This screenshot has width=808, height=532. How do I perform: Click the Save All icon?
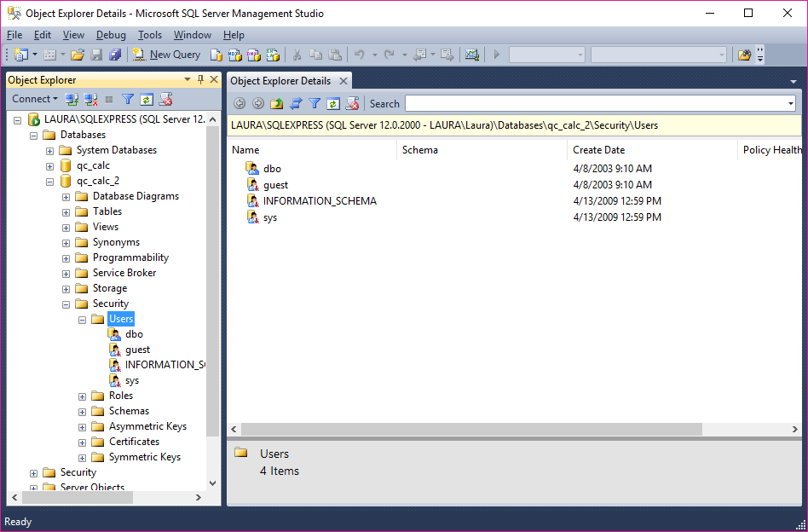pos(115,54)
